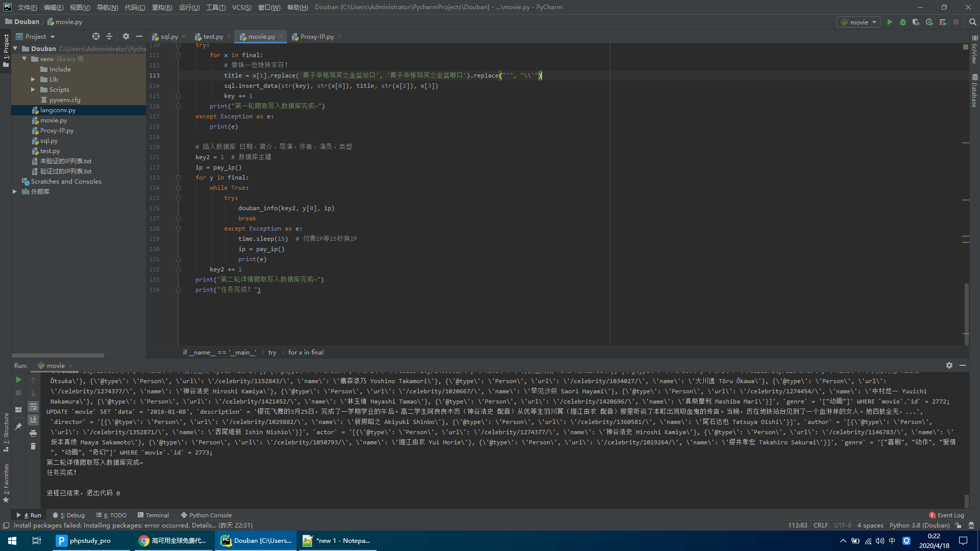Open the 5: Debug tool window

tap(69, 515)
